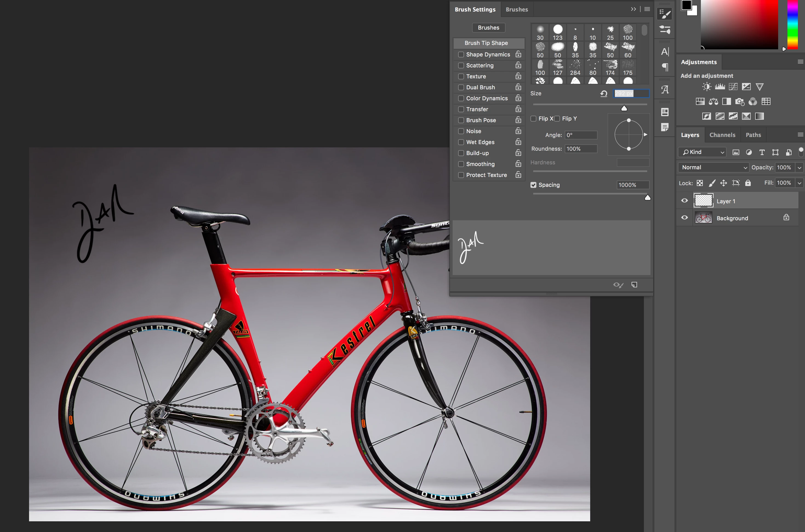Enable the Shape Dynamics checkbox
Screen dimensions: 805x532
tap(461, 55)
